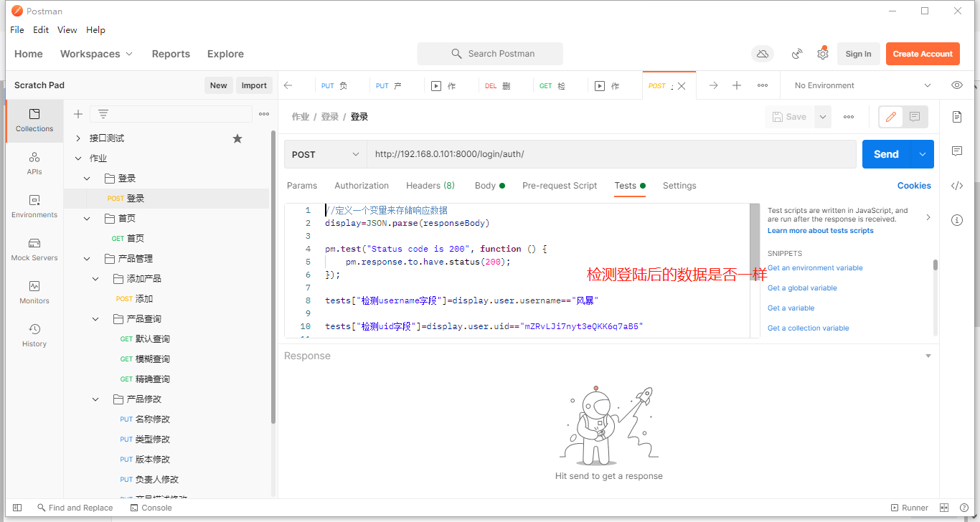The width and height of the screenshot is (980, 522).
Task: Switch to the request Settings tab
Action: [x=679, y=186]
